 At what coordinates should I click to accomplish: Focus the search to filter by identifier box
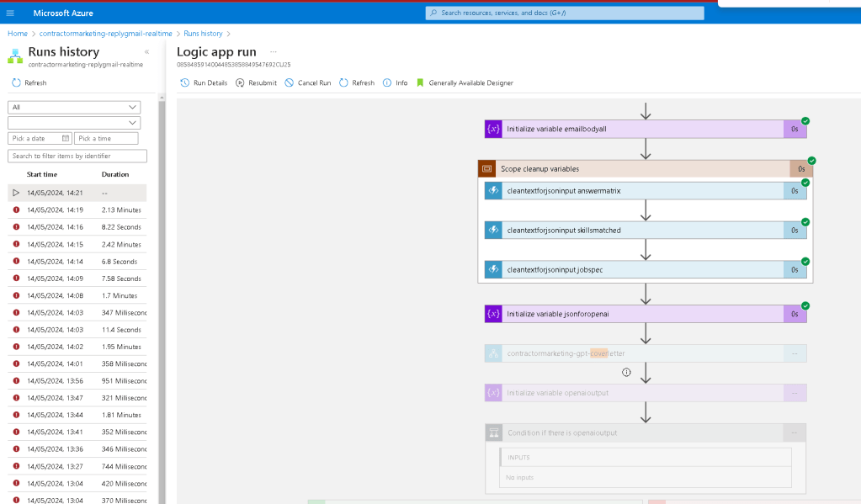(x=77, y=156)
